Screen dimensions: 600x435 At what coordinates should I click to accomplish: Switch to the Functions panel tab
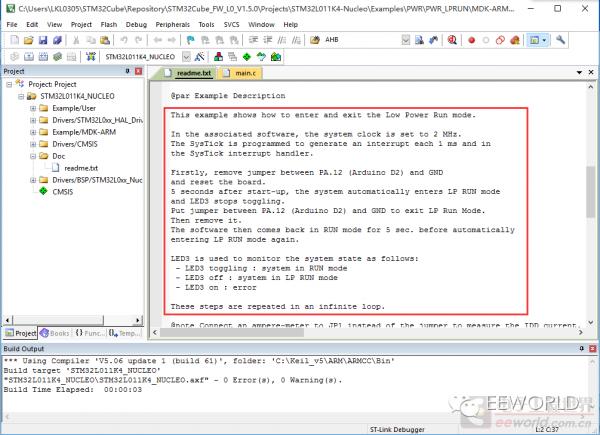(90, 333)
